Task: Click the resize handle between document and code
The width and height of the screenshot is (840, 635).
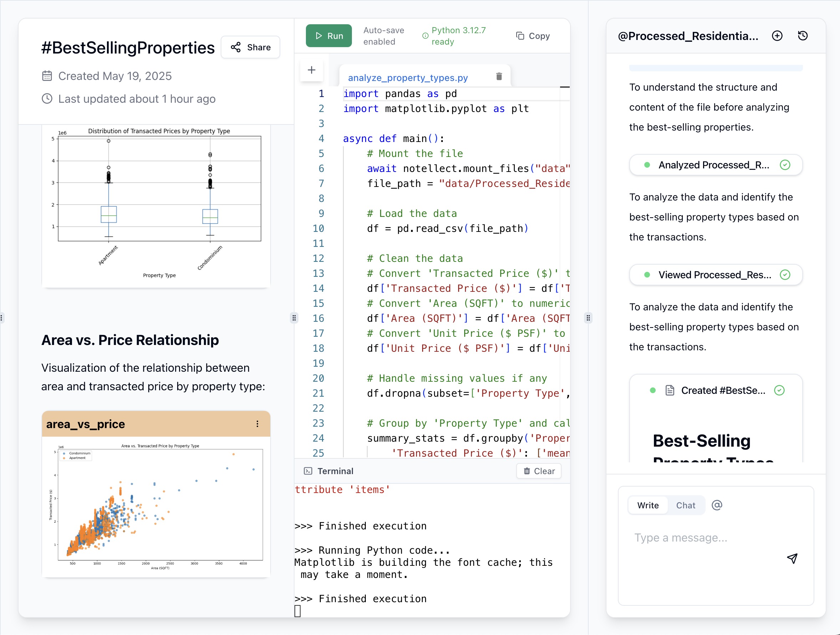Action: 294,318
